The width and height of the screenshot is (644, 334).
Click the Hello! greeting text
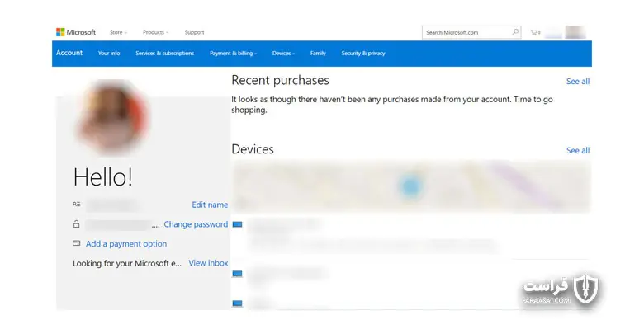102,177
